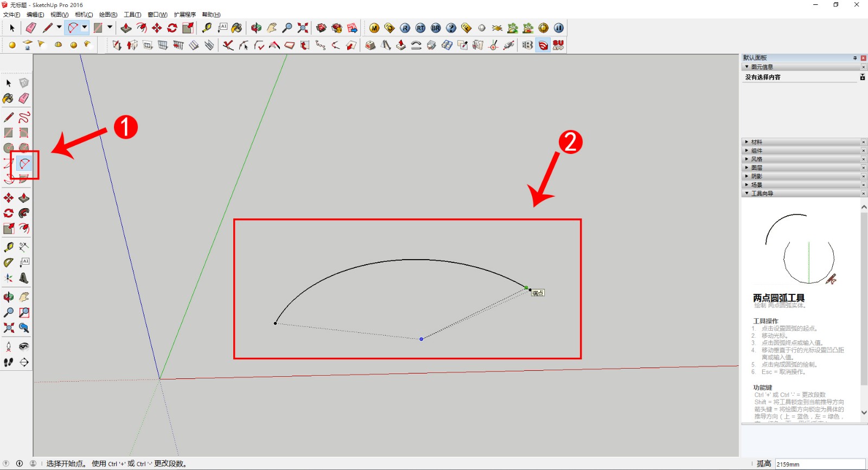Select the Eraser tool in top toolbar
The width and height of the screenshot is (868, 470).
(x=31, y=28)
